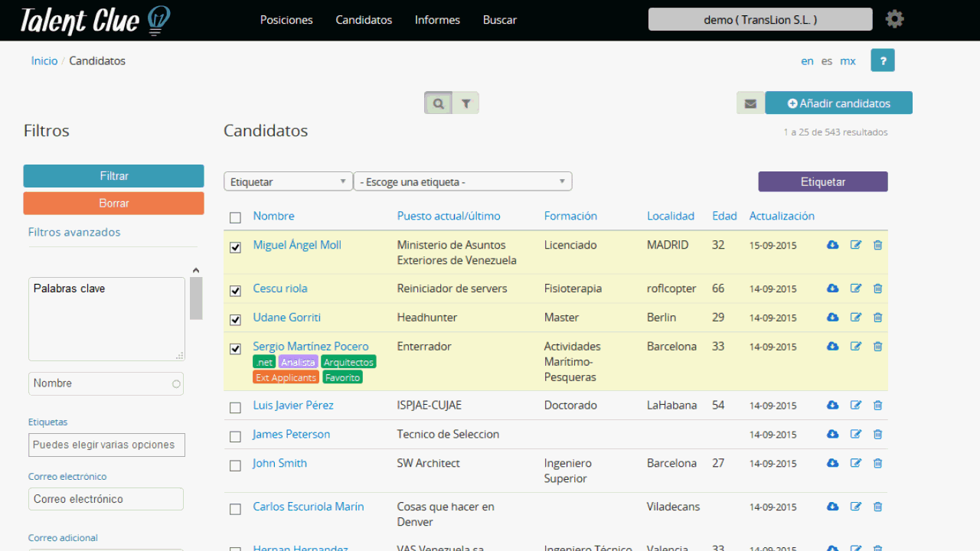Viewport: 980px width, 551px height.
Task: Delete Udane Gorriti with trash icon
Action: 877,318
